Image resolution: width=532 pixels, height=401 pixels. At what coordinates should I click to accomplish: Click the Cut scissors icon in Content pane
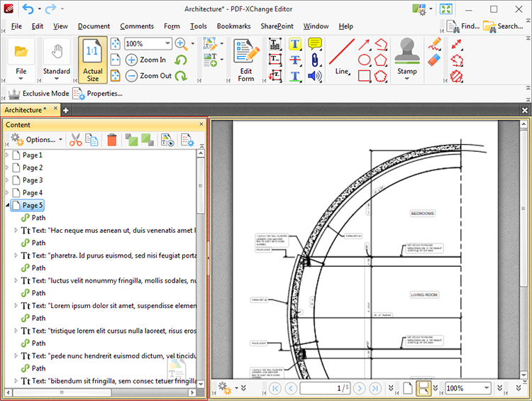coord(75,140)
